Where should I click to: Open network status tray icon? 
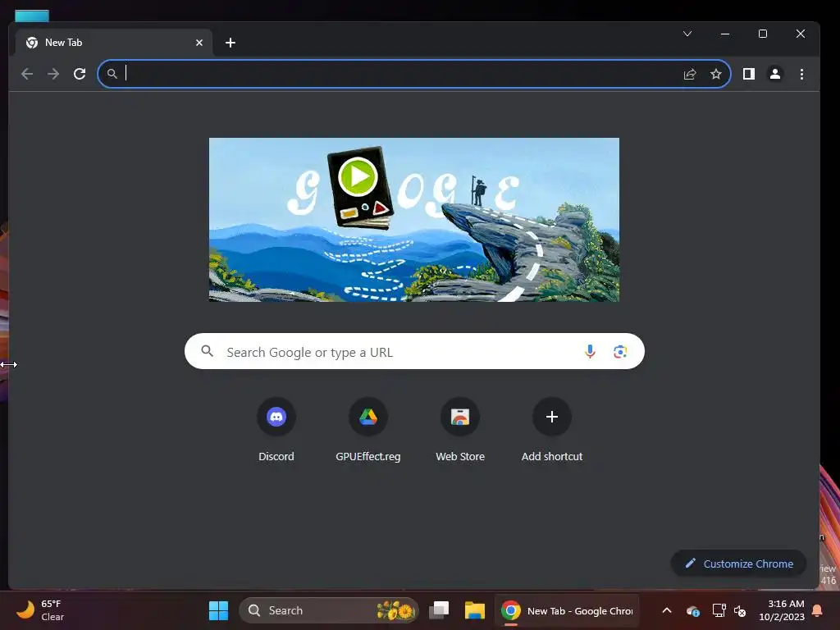(719, 610)
